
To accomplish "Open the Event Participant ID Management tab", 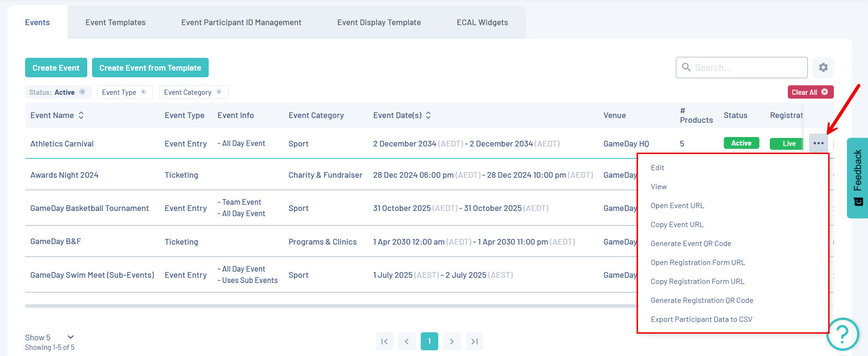I will click(x=241, y=22).
